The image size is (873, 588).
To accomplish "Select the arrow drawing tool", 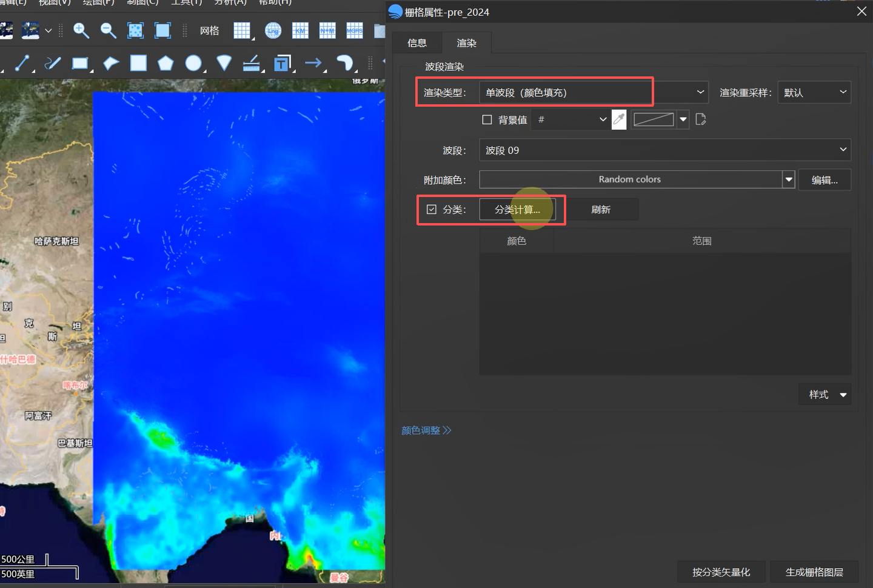I will [x=313, y=63].
